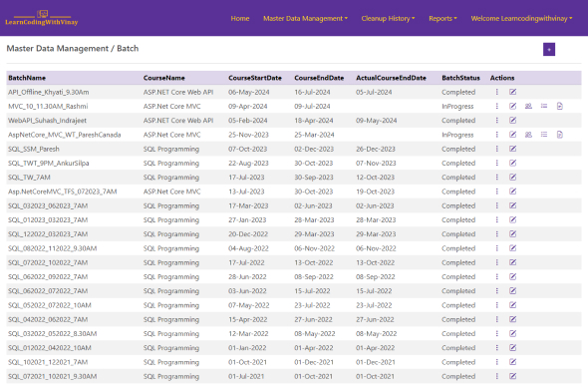
Task: Click the add new batch plus button
Action: 548,49
